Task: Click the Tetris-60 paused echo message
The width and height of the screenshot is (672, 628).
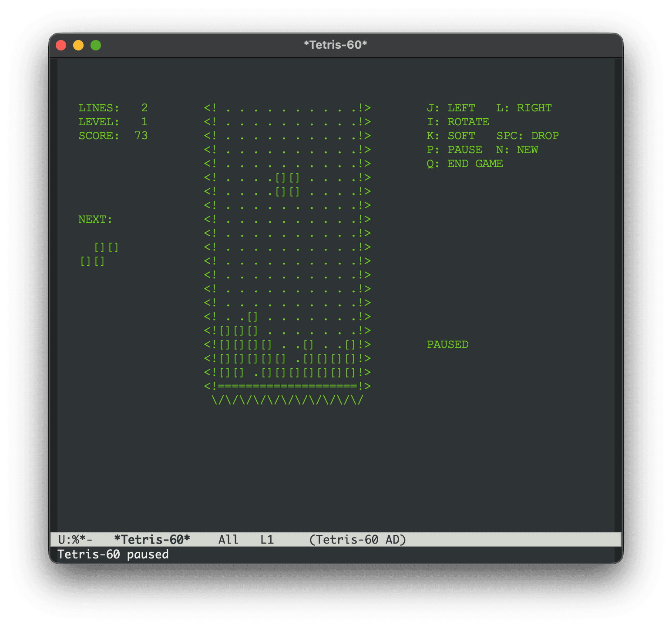Action: [x=113, y=555]
